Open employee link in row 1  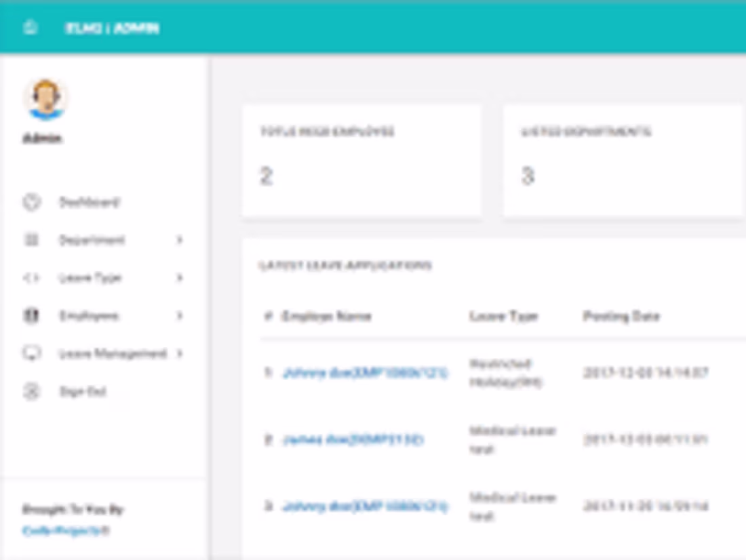tap(366, 373)
